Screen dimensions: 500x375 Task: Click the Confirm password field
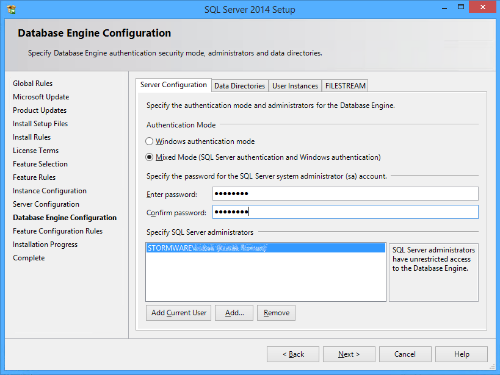tap(345, 212)
